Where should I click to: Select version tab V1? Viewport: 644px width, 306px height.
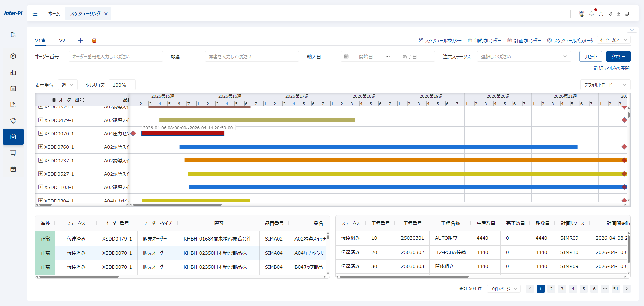(40, 40)
